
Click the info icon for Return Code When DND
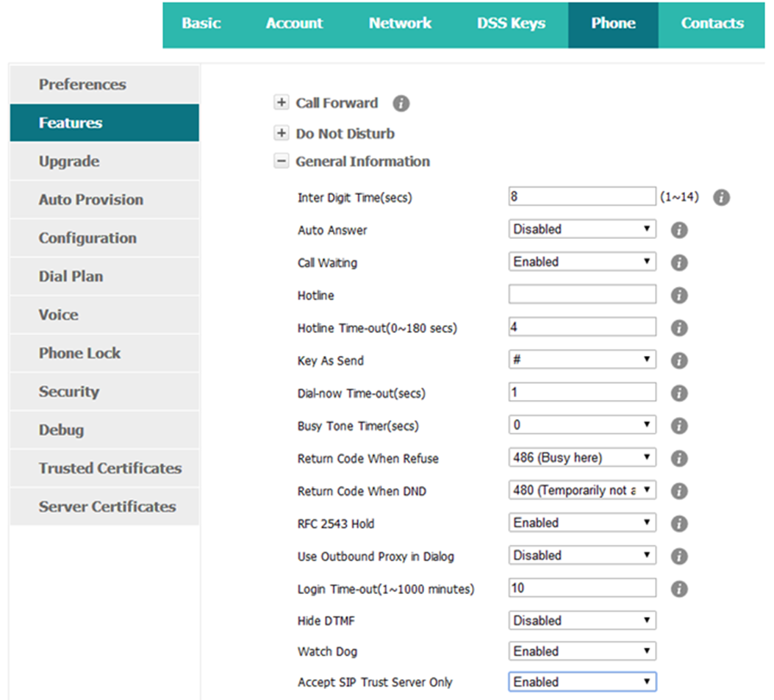point(679,490)
